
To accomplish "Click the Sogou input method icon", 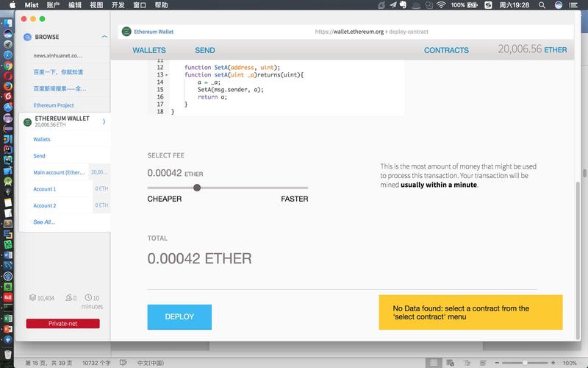I will coord(488,5).
